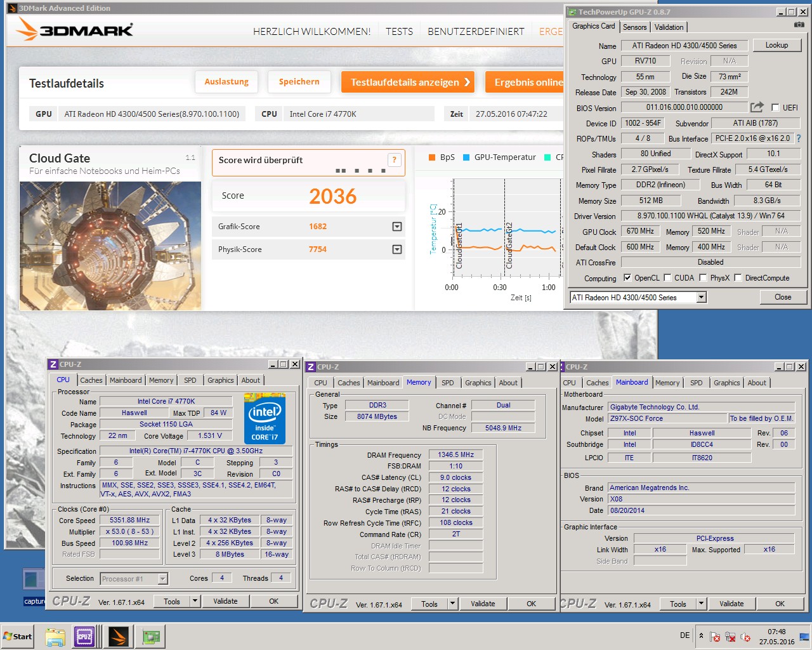Click the Auslastung button

pos(226,81)
